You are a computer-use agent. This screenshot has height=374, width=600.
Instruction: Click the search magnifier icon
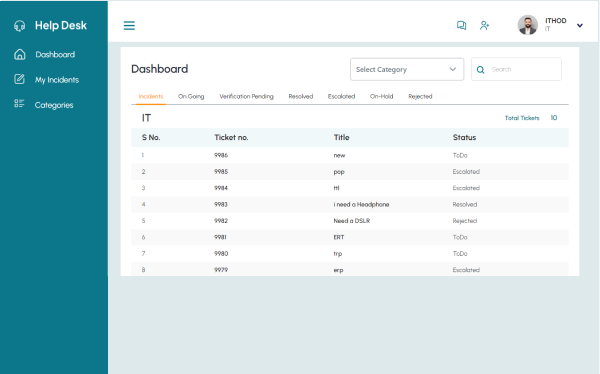[481, 70]
